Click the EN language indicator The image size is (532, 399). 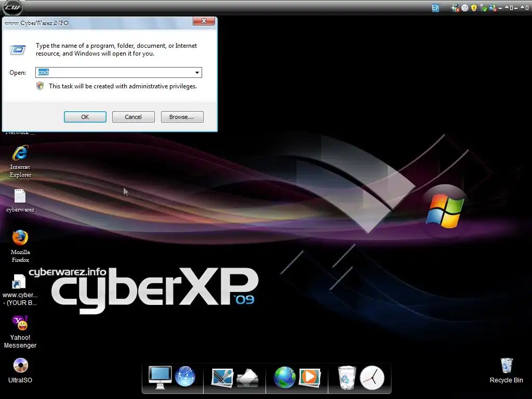436,8
